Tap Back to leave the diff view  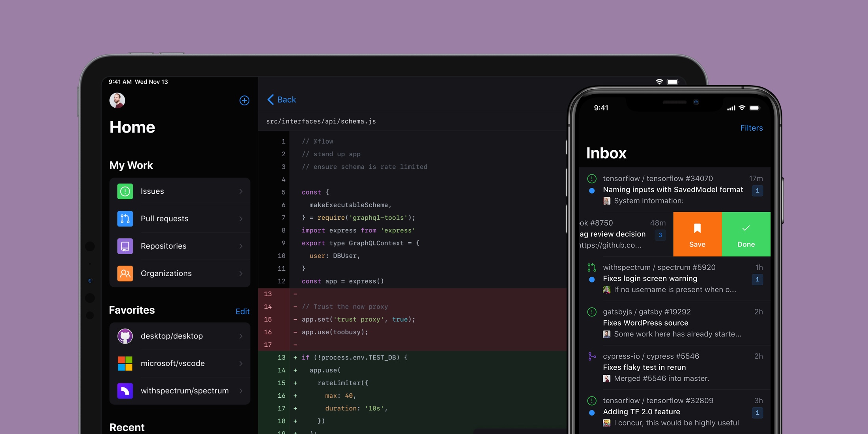pos(281,99)
